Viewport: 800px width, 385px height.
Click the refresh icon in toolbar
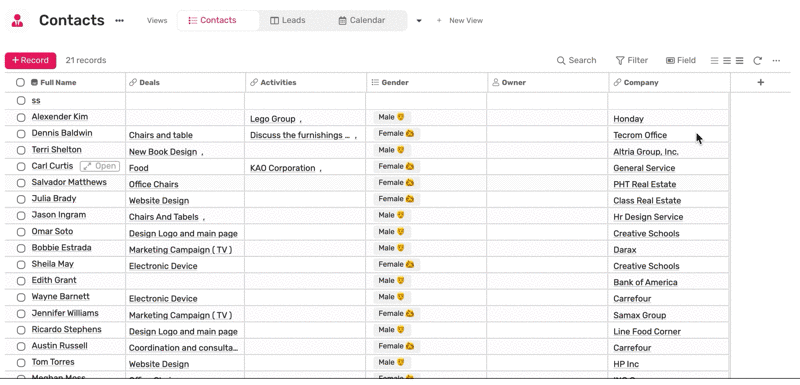758,61
